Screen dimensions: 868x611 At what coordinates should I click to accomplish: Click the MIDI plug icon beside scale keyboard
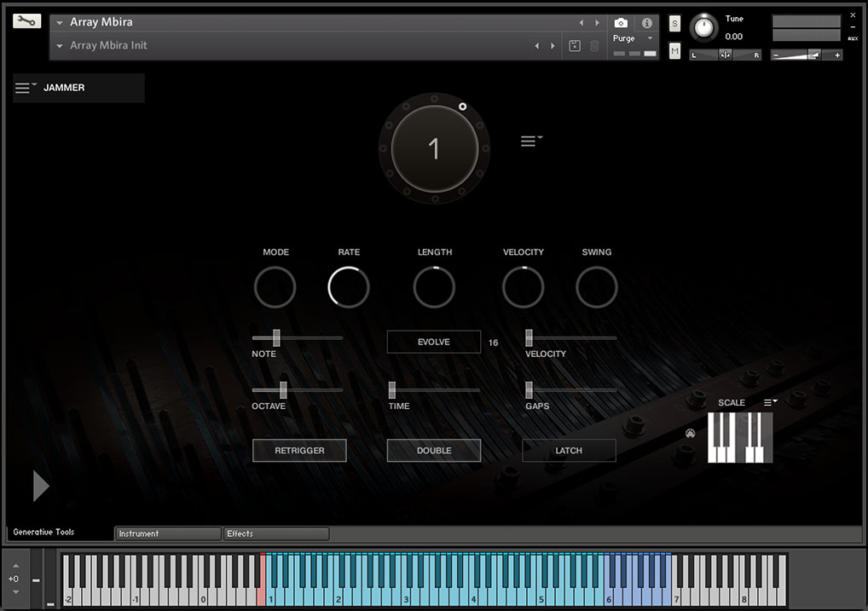[690, 434]
